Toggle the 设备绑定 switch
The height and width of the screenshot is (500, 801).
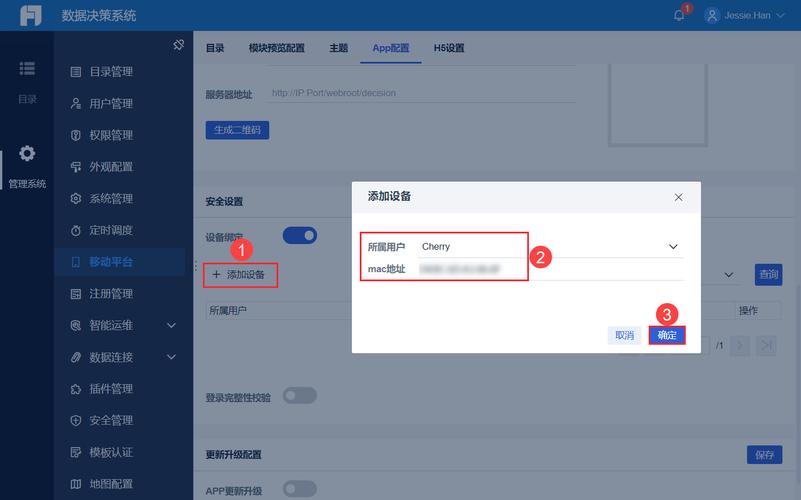(300, 235)
